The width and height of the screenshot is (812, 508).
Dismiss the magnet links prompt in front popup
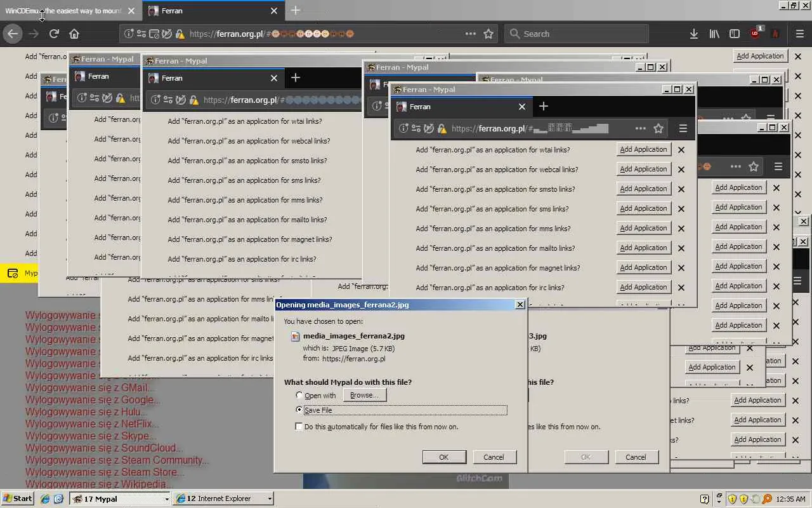681,268
